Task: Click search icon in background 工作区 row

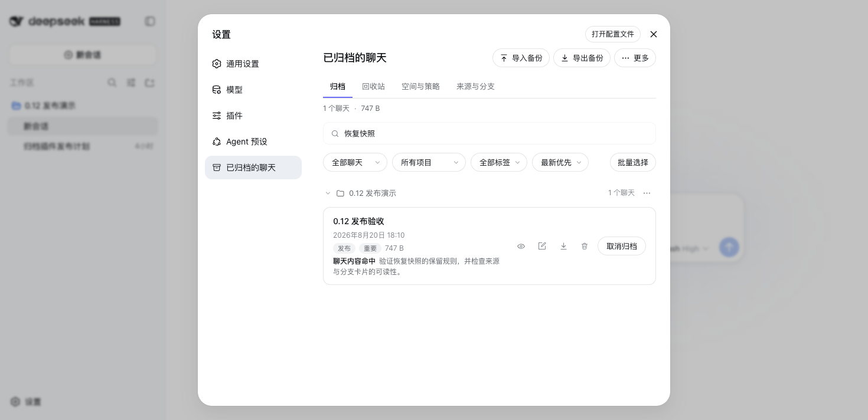Action: coord(112,83)
